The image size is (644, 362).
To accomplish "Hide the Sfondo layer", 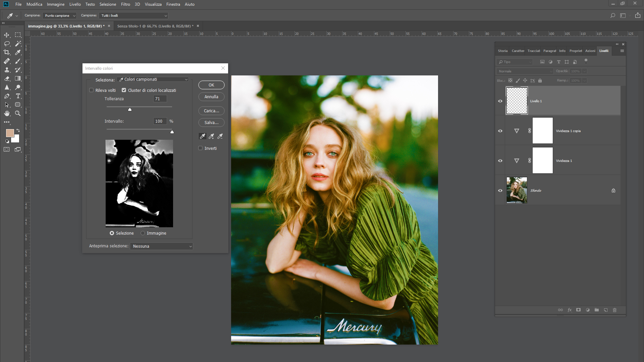I will pyautogui.click(x=500, y=190).
